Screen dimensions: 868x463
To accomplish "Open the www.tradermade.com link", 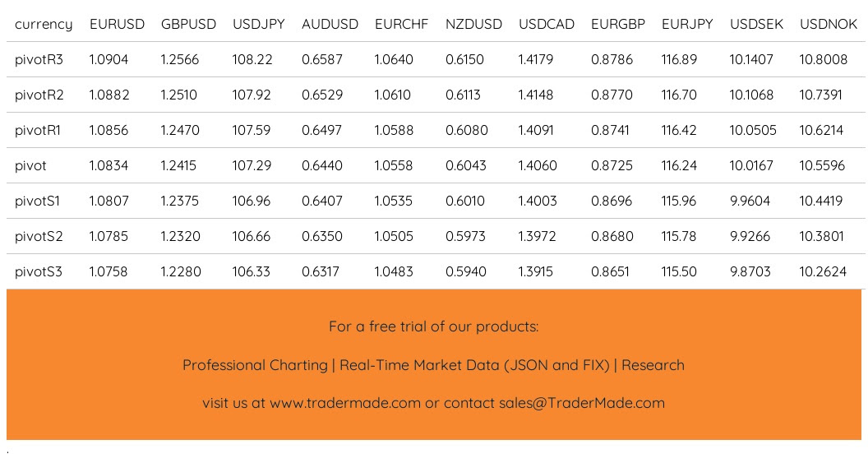I will tap(345, 403).
